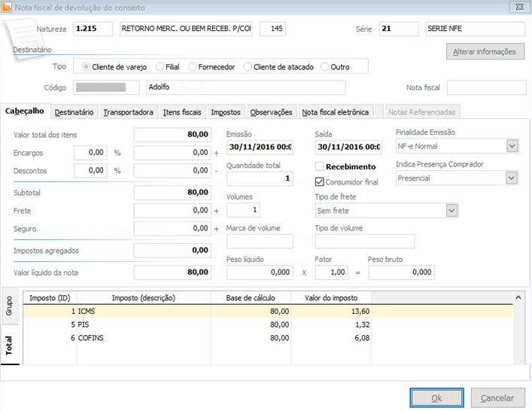The height and width of the screenshot is (411, 532).
Task: Click the Valor total dos itens field
Action: 172,135
